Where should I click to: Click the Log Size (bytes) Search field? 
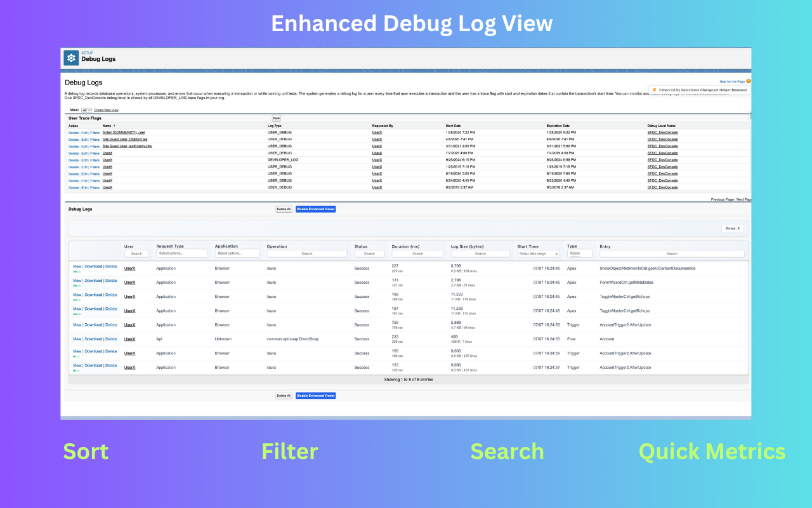tap(480, 253)
